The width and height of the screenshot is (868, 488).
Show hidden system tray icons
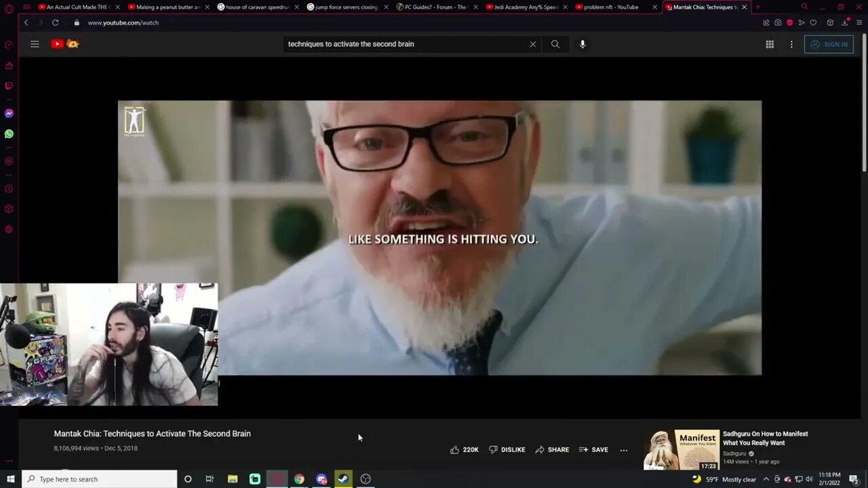pyautogui.click(x=766, y=479)
